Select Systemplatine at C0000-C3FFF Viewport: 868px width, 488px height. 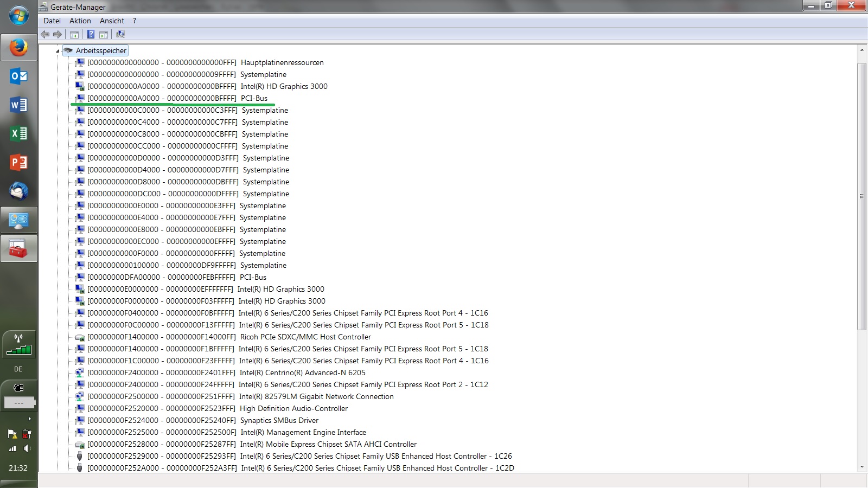188,110
